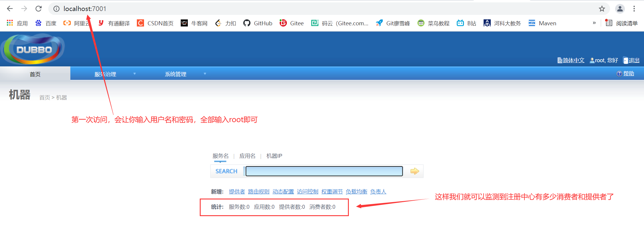The height and width of the screenshot is (231, 644).
Task: Bookmark this page with the star icon
Action: coord(602,9)
